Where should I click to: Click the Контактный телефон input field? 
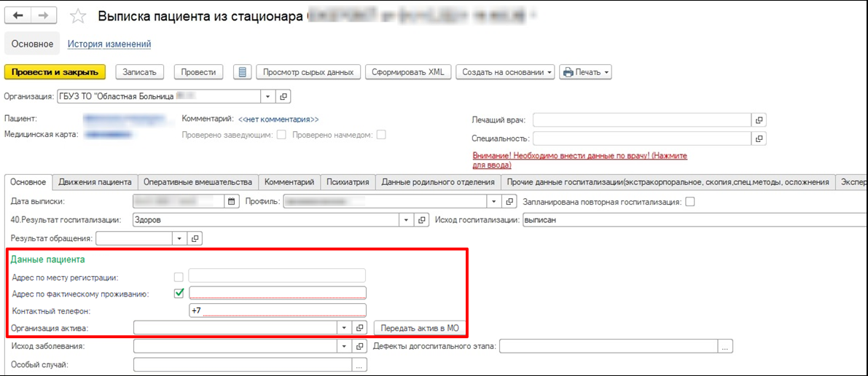(277, 310)
